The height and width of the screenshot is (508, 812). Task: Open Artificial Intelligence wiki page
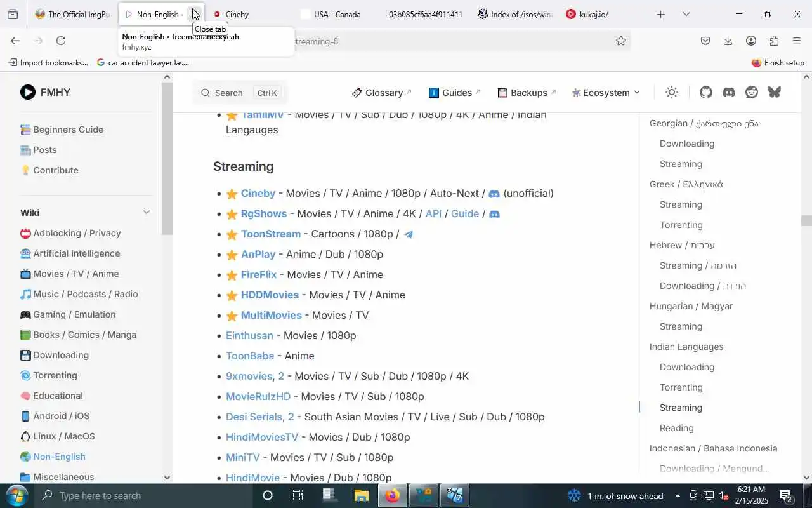(x=70, y=253)
